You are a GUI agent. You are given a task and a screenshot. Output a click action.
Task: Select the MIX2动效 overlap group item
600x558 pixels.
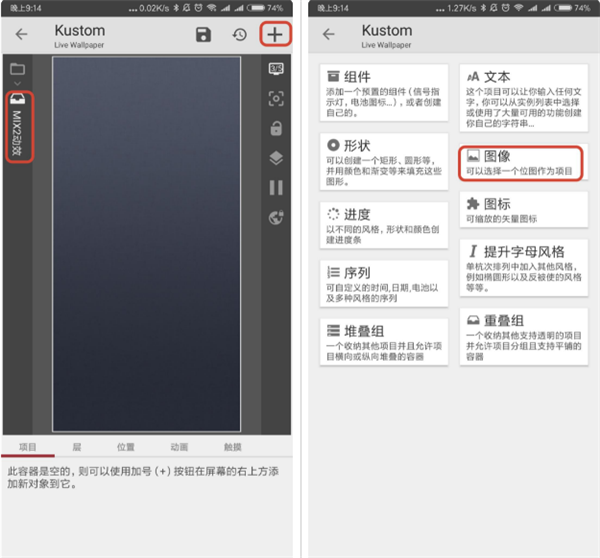pos(18,126)
